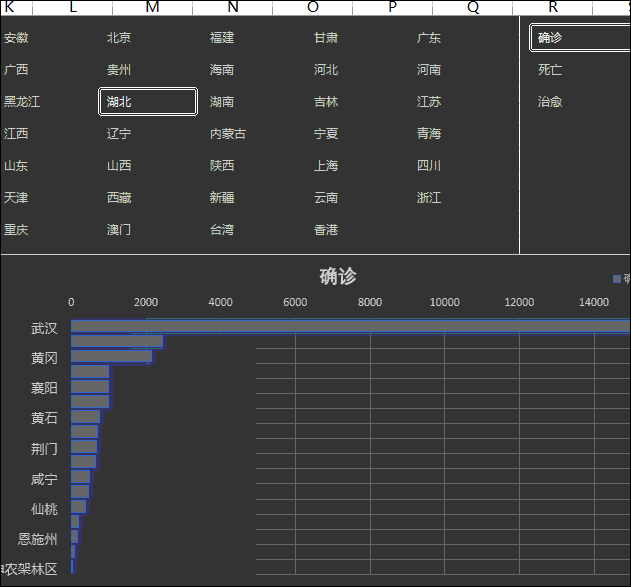Click the 宁夏 slicer option
The image size is (631, 587).
pos(326,133)
